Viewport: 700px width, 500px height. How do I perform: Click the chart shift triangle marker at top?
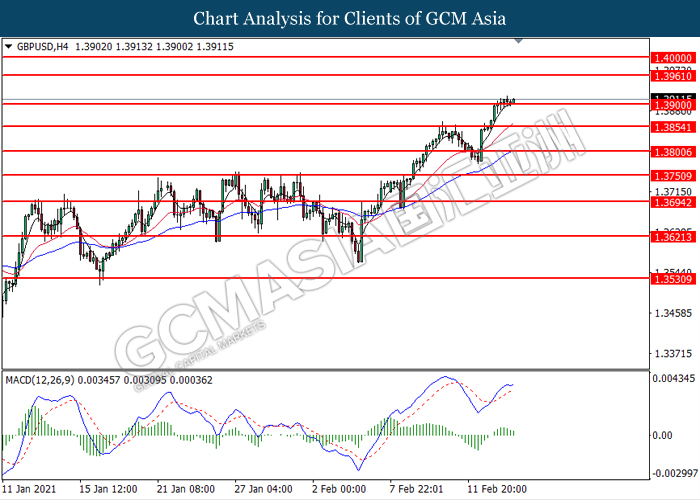click(518, 41)
